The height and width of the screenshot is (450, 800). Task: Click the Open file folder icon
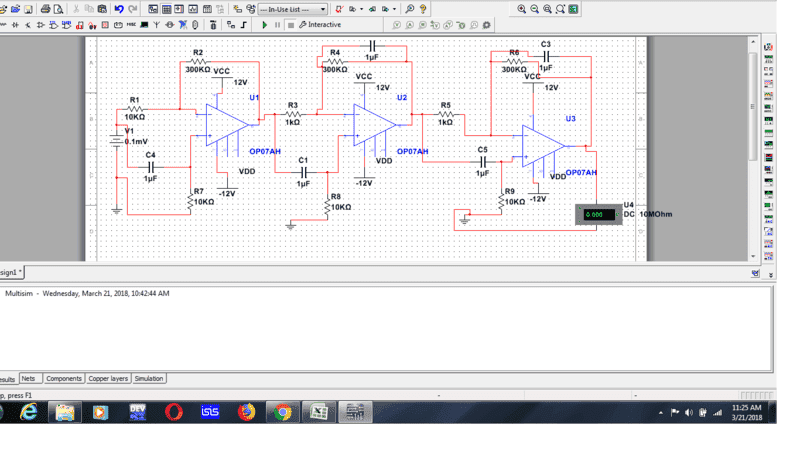coord(15,9)
